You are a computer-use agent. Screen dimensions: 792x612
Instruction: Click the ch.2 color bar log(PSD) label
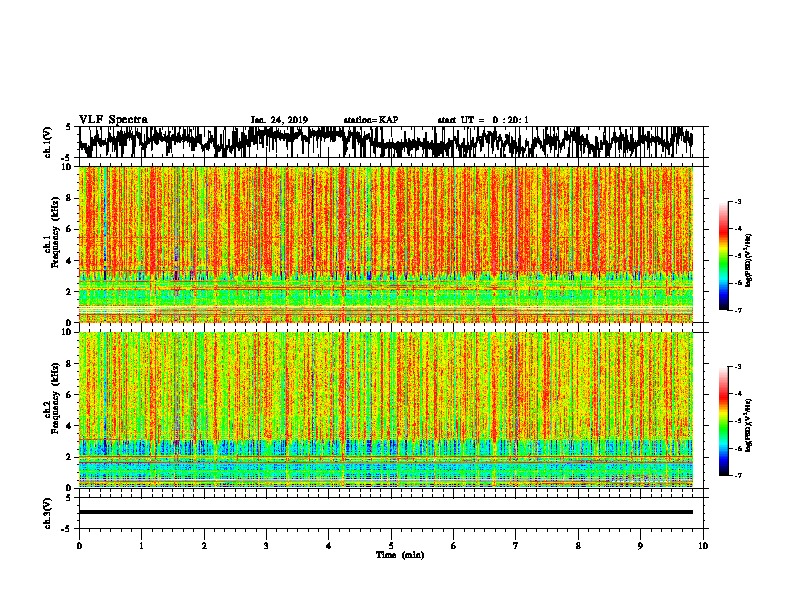749,425
